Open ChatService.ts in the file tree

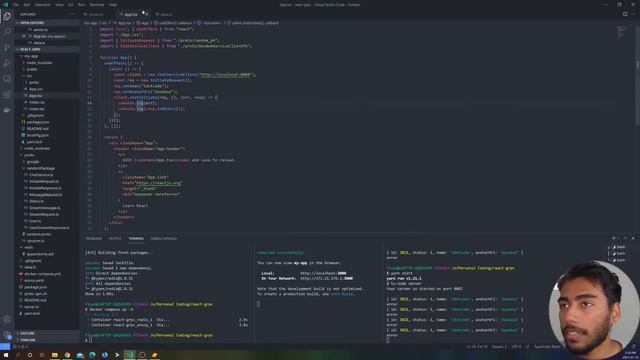coord(41,175)
